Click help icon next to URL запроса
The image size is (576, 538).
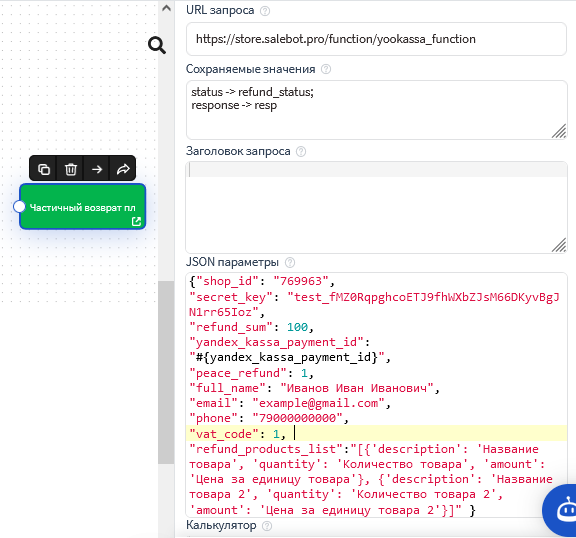265,11
